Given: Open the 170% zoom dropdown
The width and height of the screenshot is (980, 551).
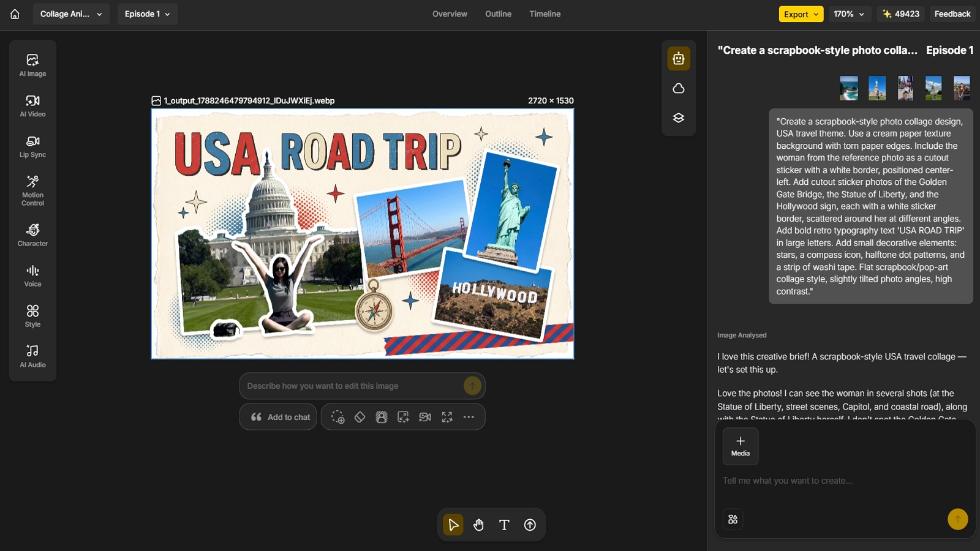Looking at the screenshot, I should click(849, 14).
